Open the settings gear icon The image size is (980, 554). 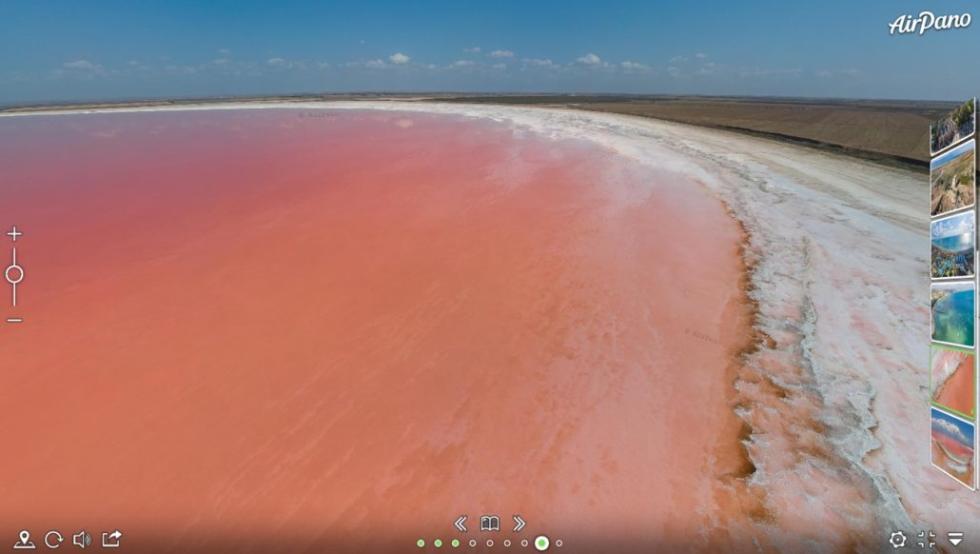(897, 540)
